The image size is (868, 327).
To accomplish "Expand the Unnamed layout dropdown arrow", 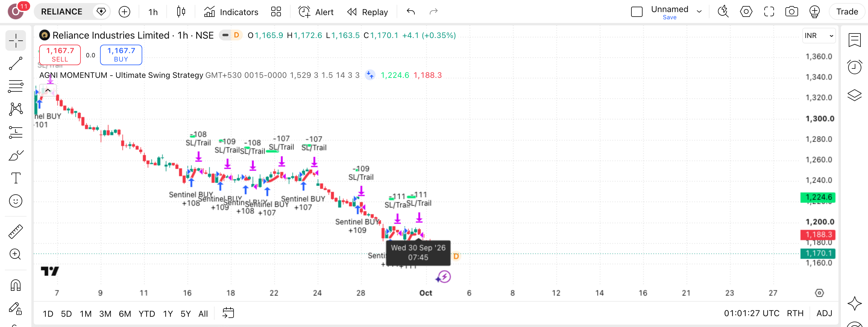I will (x=699, y=12).
